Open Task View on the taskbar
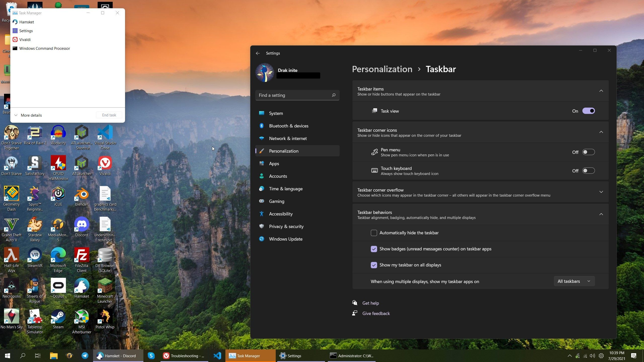This screenshot has width=644, height=362. [38, 356]
